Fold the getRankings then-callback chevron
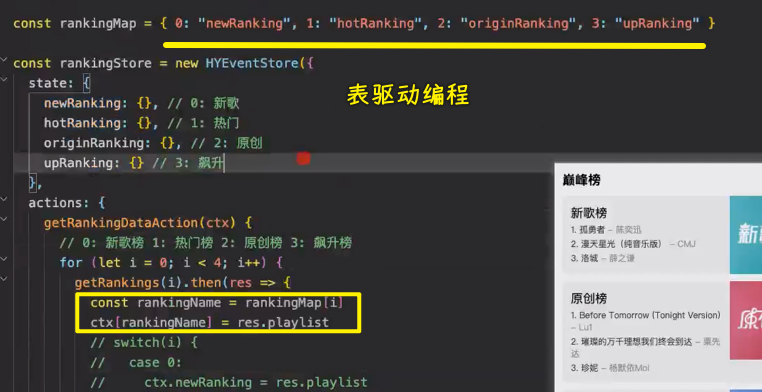Screen dimensions: 762x392 tap(4, 279)
